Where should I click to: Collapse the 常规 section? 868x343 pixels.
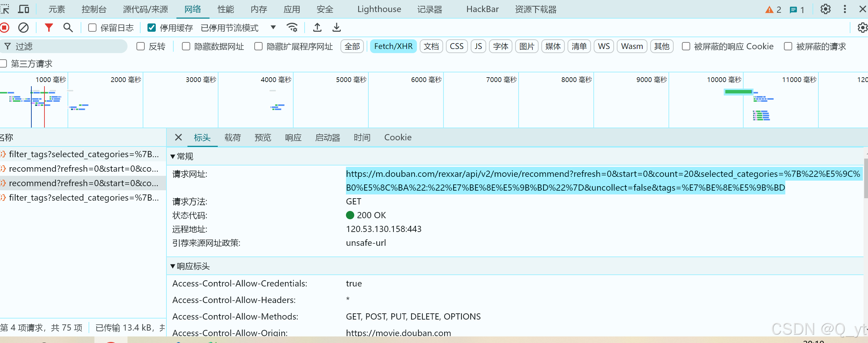coord(173,157)
